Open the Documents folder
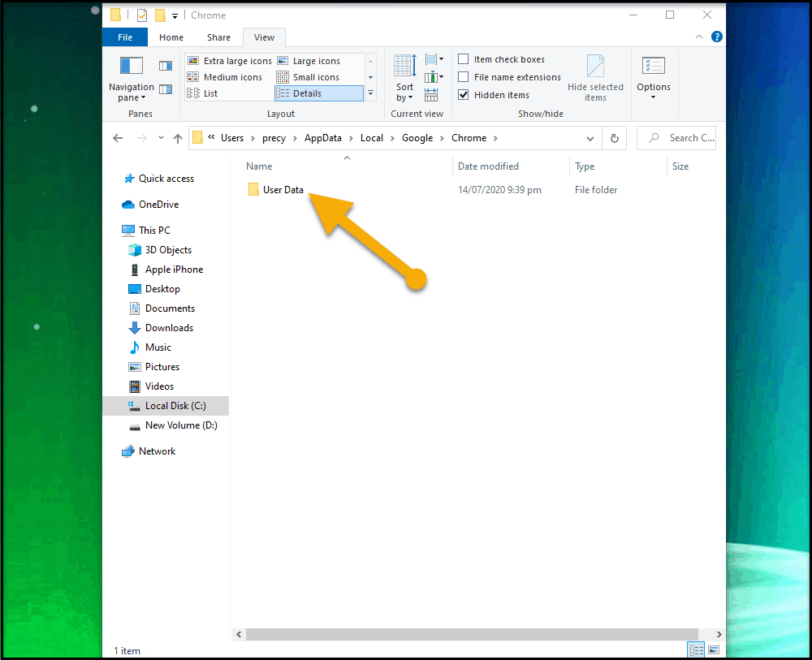The height and width of the screenshot is (660, 812). [162, 308]
